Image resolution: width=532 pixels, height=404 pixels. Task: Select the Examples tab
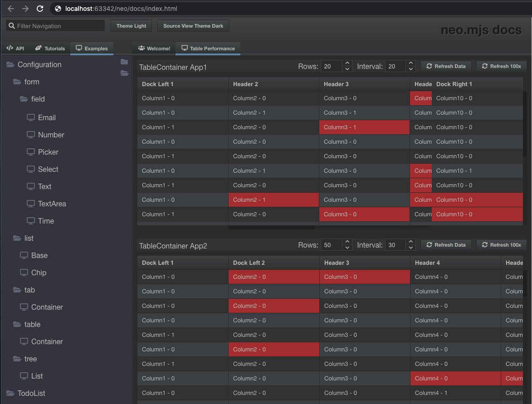pos(92,48)
